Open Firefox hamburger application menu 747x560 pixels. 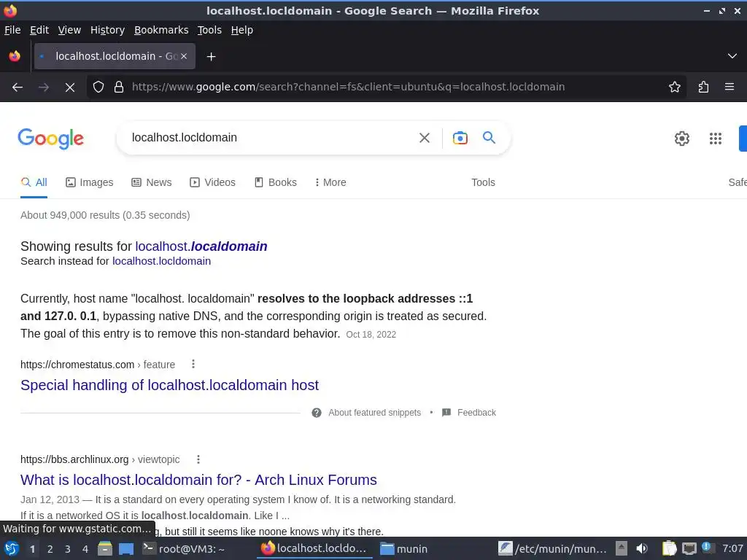click(x=729, y=87)
